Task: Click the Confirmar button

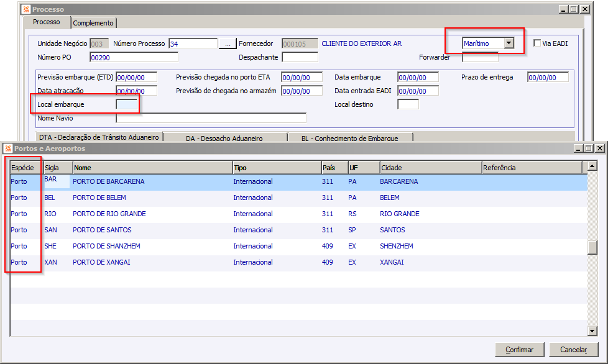Action: 520,350
